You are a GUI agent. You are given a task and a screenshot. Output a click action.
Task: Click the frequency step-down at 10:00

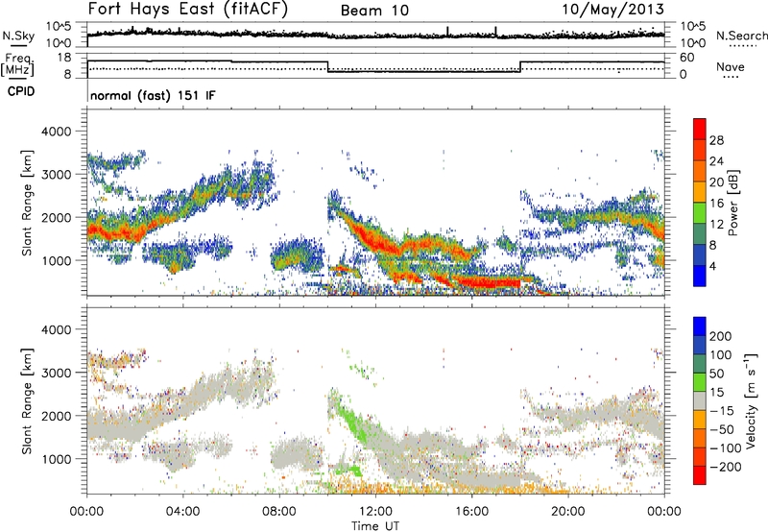pyautogui.click(x=327, y=66)
